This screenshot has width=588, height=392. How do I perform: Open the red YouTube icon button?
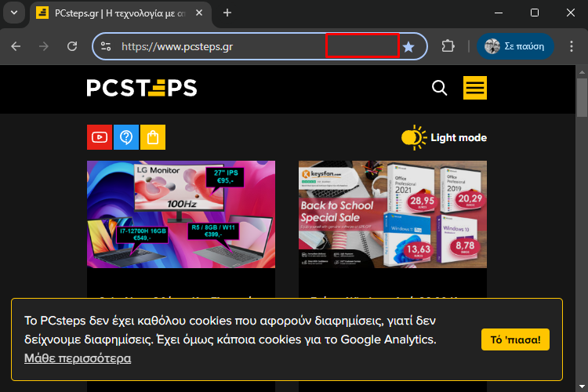click(x=100, y=137)
